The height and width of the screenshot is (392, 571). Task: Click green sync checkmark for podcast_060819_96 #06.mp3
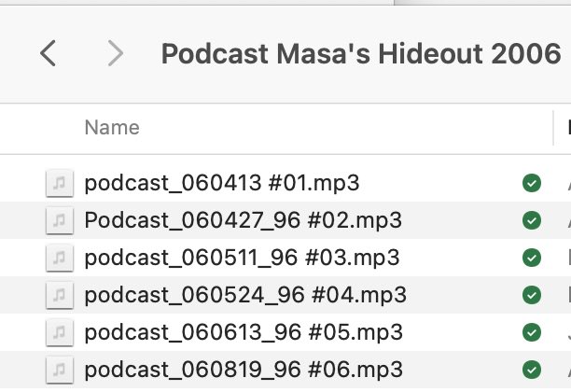pos(532,371)
